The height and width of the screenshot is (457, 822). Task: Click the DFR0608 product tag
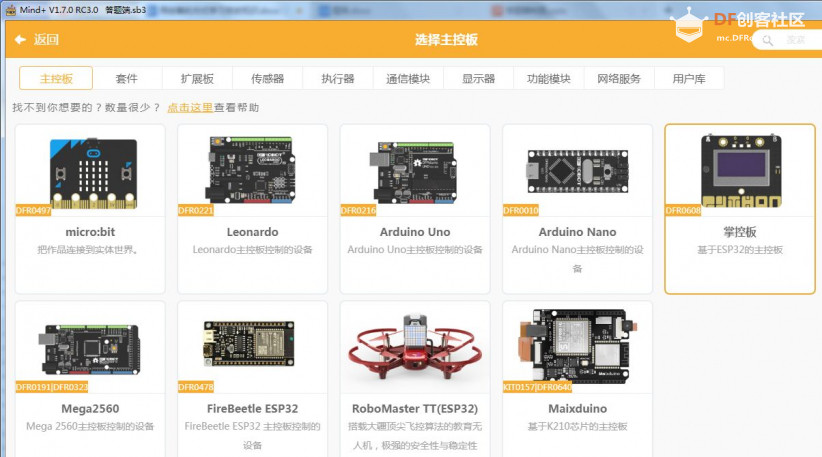683,211
